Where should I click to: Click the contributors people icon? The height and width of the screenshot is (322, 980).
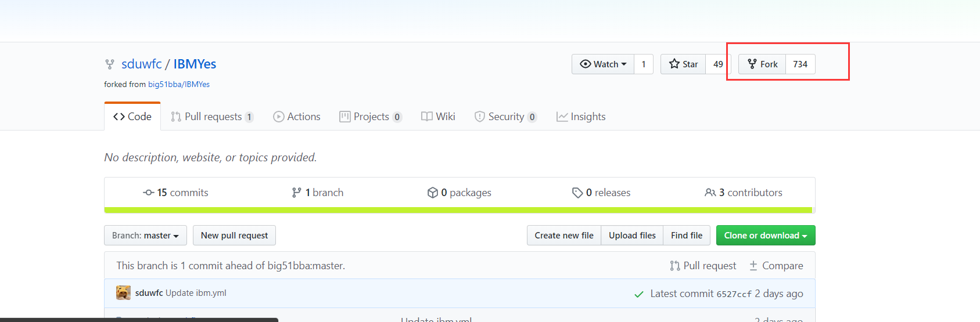click(710, 193)
